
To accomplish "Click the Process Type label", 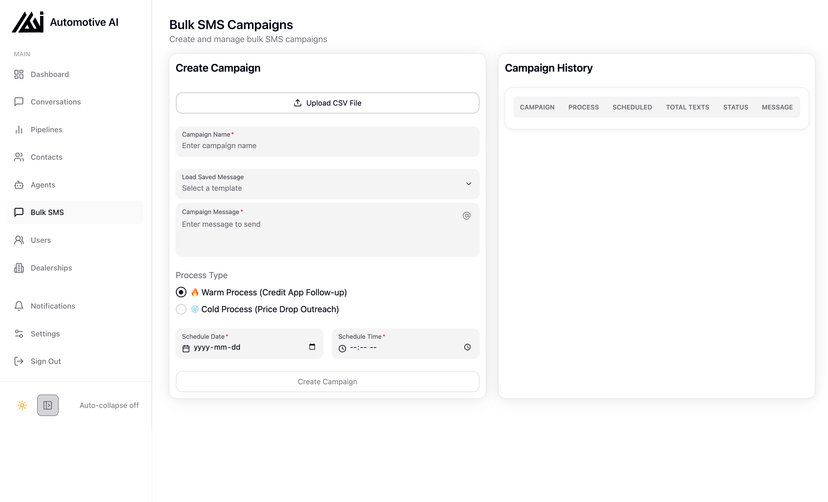I will point(202,276).
